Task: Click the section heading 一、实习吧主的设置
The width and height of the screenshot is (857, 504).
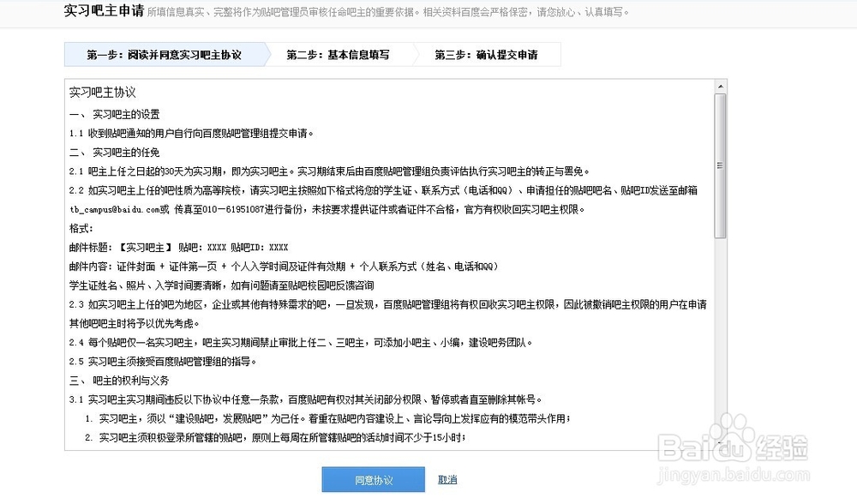Action: 114,114
